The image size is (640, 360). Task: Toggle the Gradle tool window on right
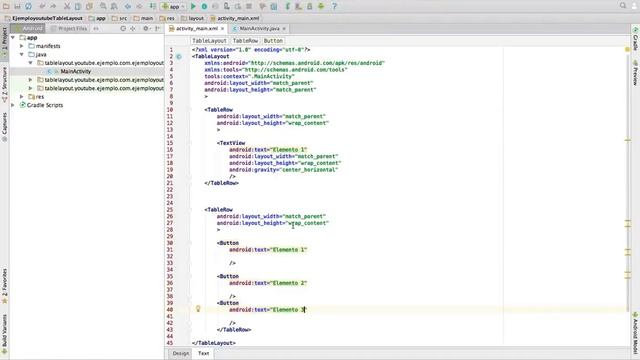click(x=636, y=39)
